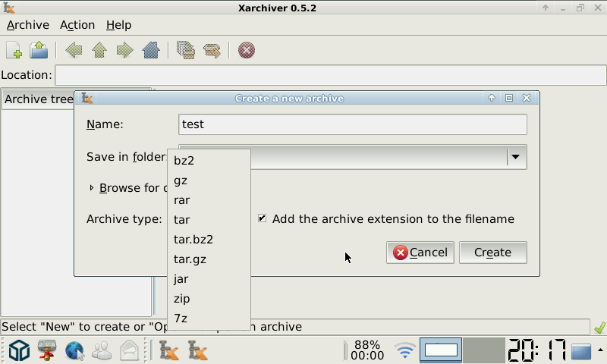The height and width of the screenshot is (364, 607).
Task: Click the Extract files toolbar icon
Action: 212,50
